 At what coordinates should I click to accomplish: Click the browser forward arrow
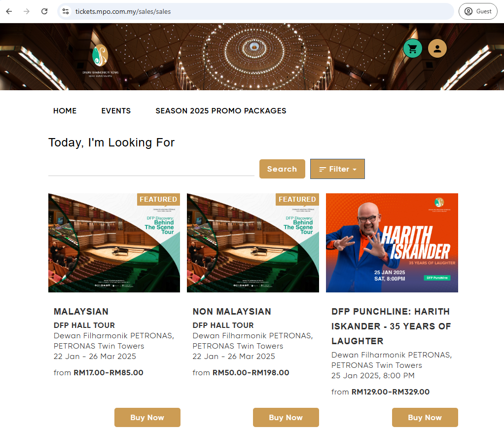click(27, 11)
